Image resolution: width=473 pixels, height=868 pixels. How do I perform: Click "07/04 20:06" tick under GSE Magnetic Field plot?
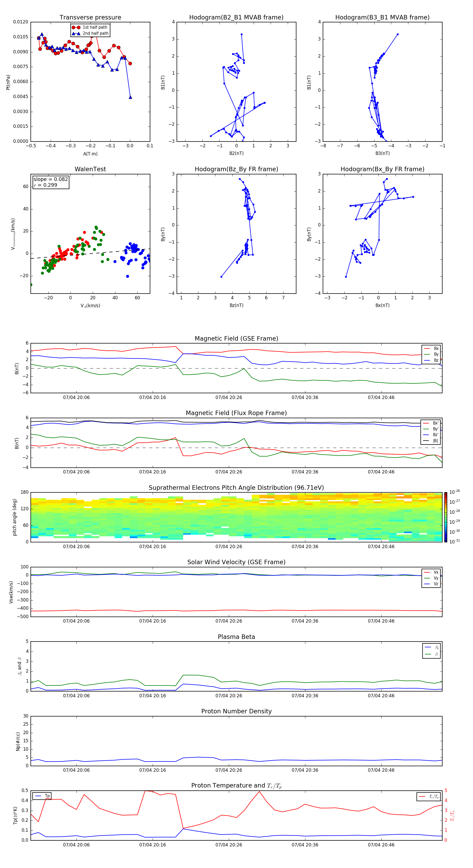(76, 398)
